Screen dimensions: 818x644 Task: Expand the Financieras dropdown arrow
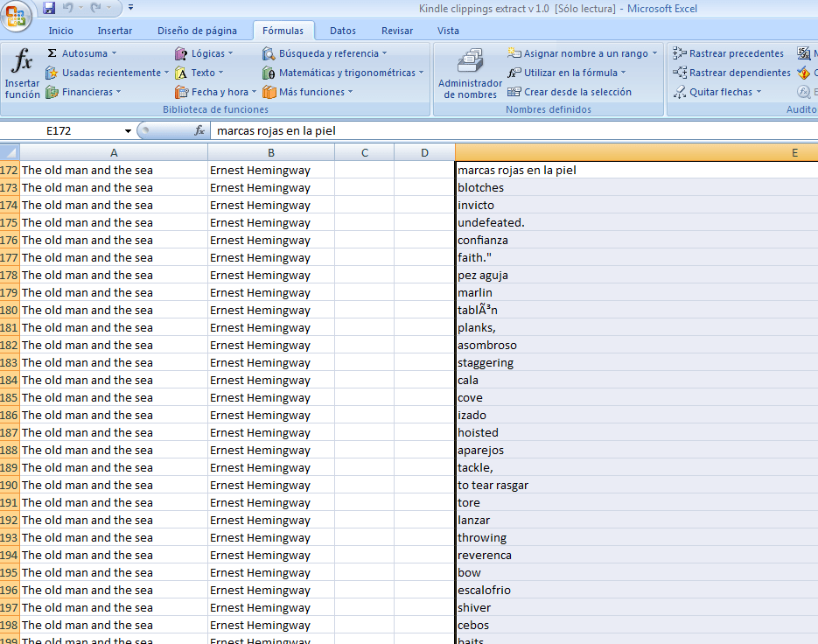pos(119,92)
